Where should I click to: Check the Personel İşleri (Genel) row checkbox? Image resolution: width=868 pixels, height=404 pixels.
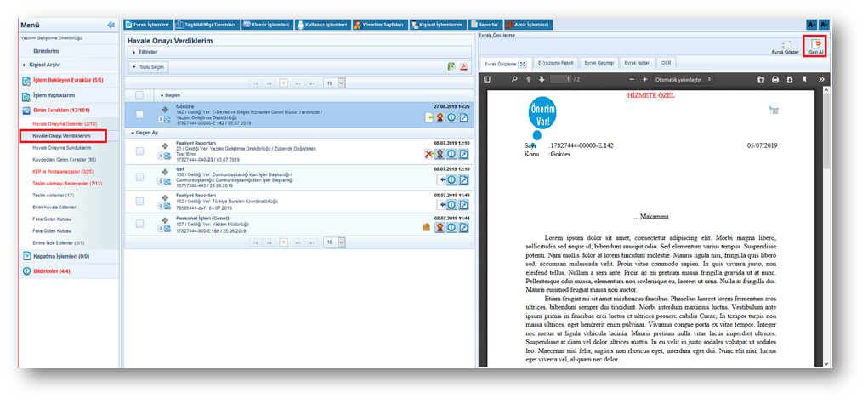[x=139, y=224]
